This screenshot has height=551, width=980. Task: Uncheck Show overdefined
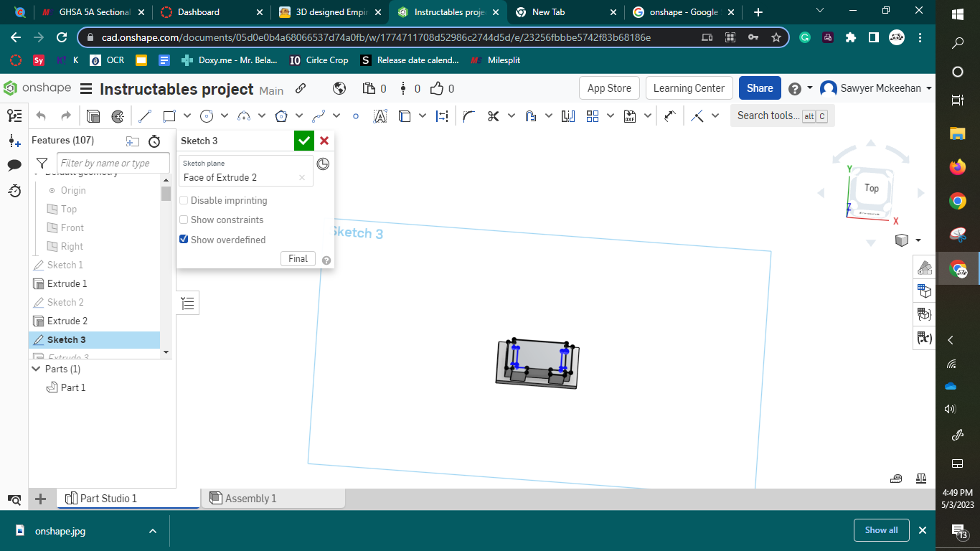click(x=184, y=240)
